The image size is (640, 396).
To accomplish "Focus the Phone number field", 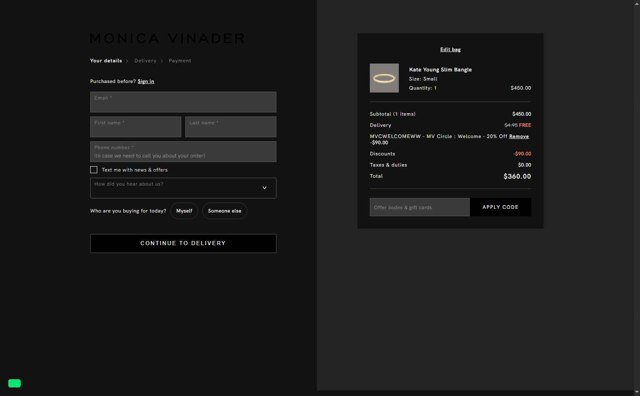I will pyautogui.click(x=183, y=151).
